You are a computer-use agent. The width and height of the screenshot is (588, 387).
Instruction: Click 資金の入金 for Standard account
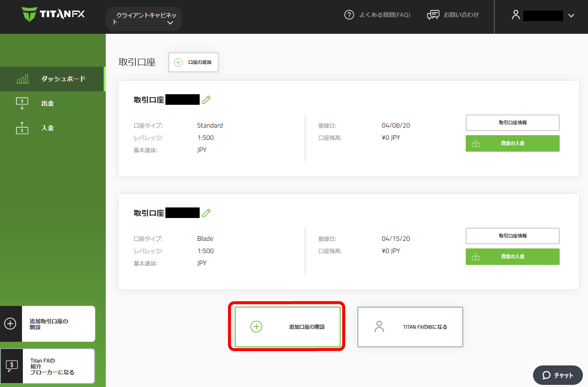pos(513,143)
